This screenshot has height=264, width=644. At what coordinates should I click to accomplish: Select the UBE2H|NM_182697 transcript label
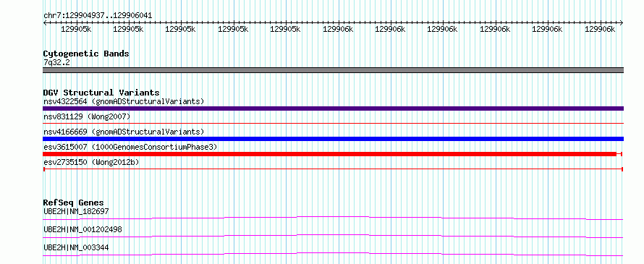pyautogui.click(x=76, y=211)
